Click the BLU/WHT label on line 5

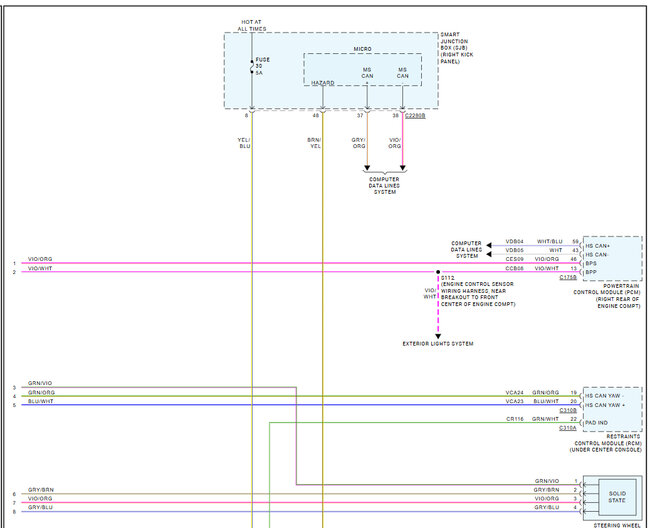pos(41,402)
